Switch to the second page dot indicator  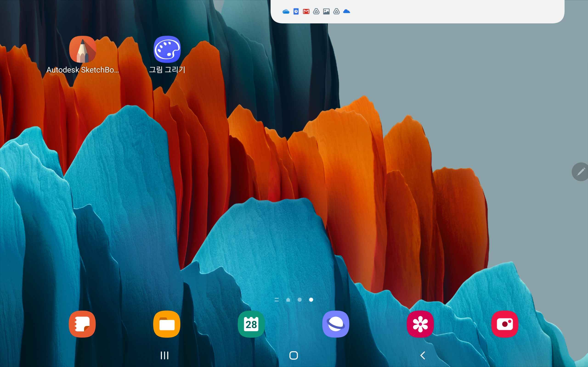click(300, 300)
